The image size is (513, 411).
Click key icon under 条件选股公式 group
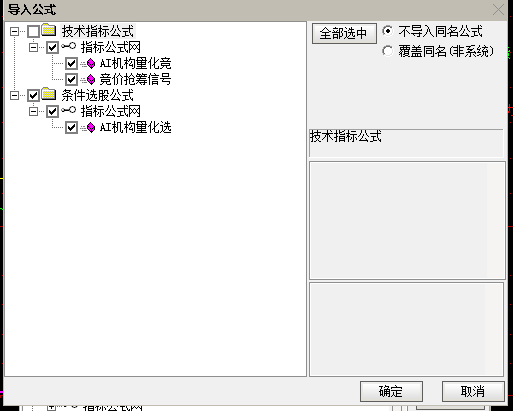point(69,110)
